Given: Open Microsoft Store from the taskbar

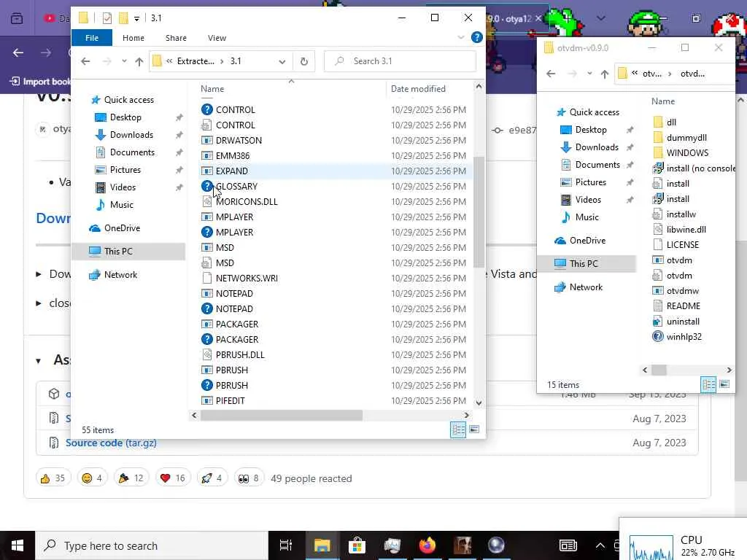Looking at the screenshot, I should coord(357,545).
